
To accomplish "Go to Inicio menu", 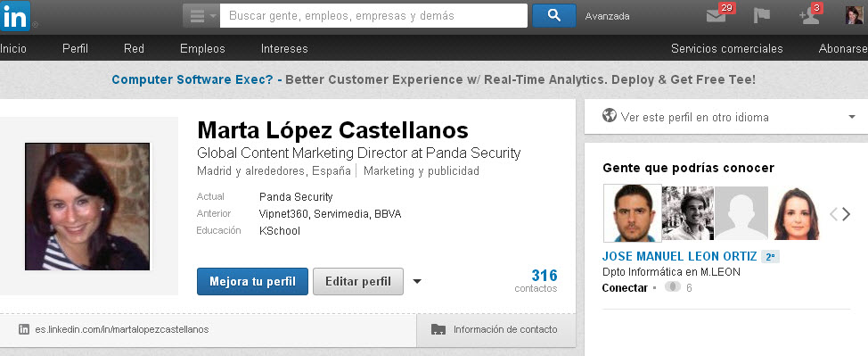I will coord(12,49).
